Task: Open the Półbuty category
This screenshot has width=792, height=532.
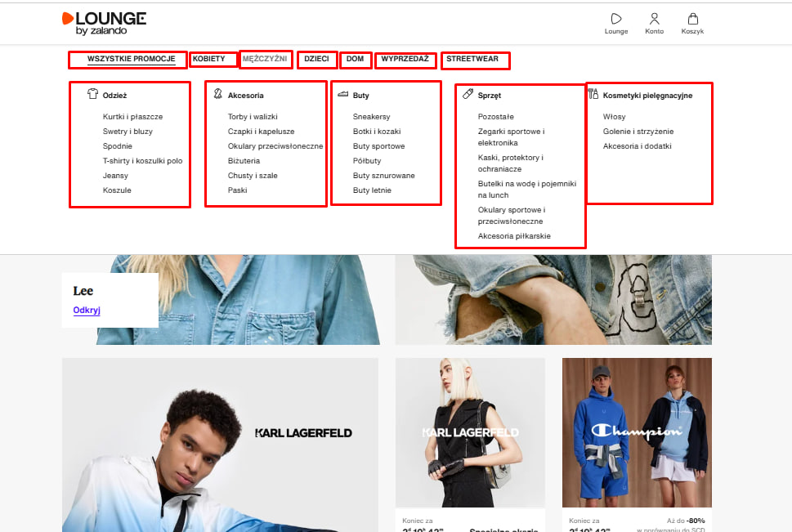Action: (367, 161)
